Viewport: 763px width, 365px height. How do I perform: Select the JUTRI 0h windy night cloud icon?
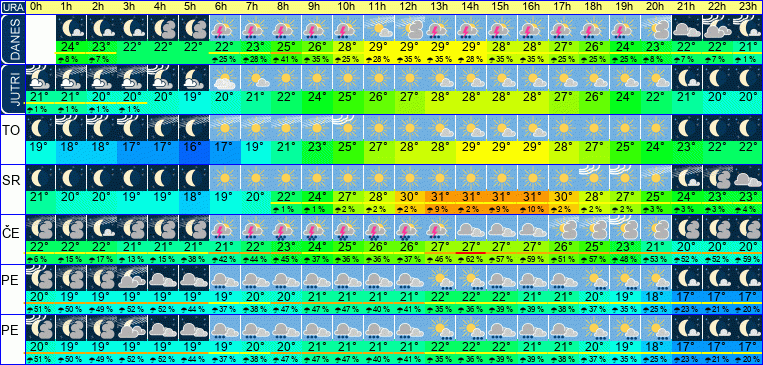point(40,78)
